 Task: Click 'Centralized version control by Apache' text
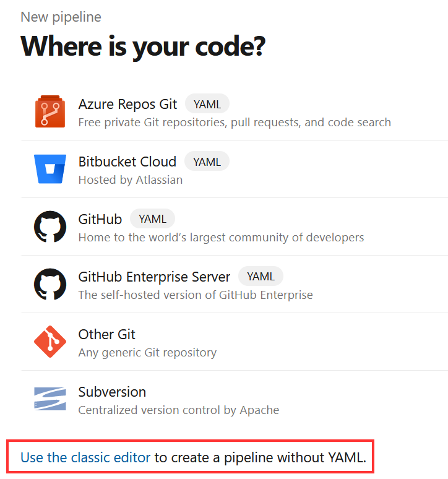coord(179,410)
